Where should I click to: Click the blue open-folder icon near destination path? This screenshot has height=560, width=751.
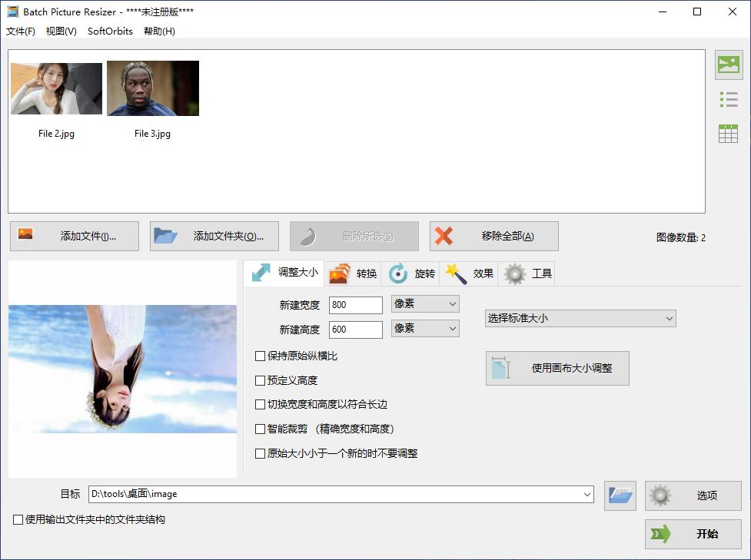(x=620, y=495)
